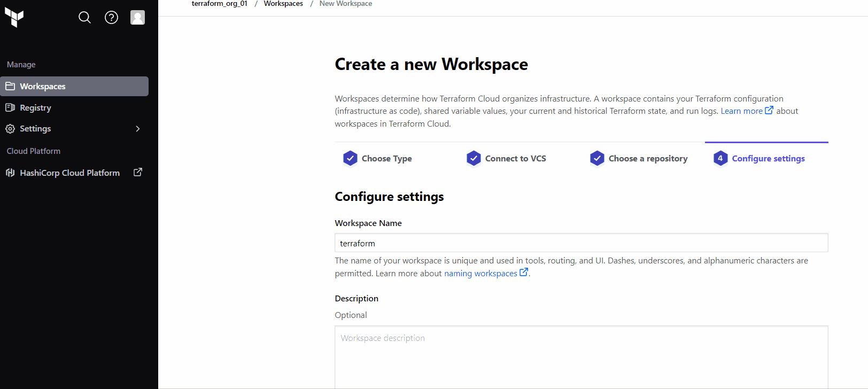
Task: Click the Connect to VCS checkmark badge
Action: tap(474, 158)
